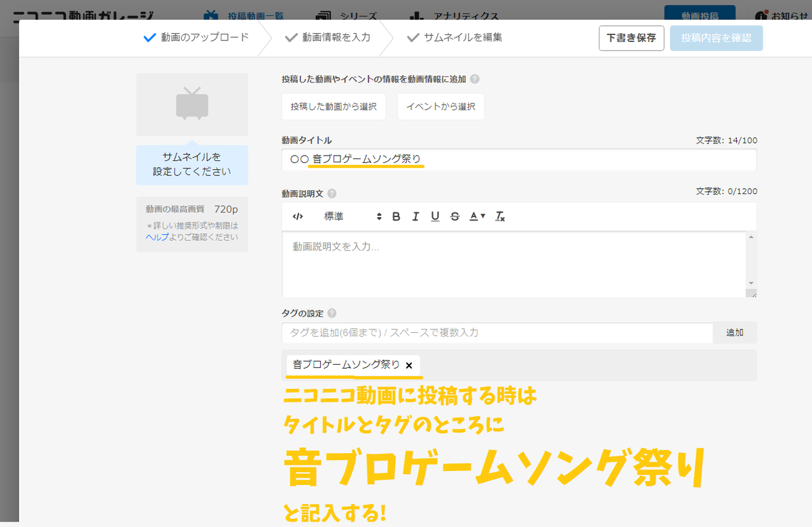Open アナリティクス in the background navigation
Viewport: 812px width, 527px height.
(x=455, y=16)
